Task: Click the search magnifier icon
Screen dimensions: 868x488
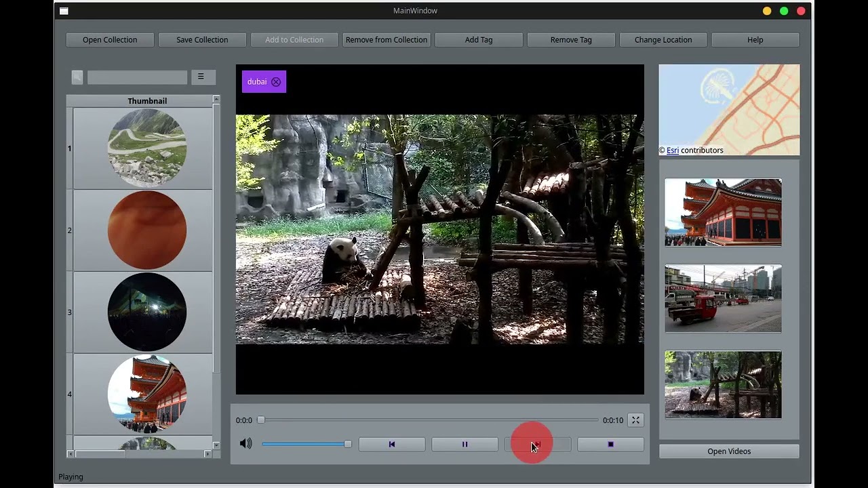Action: [77, 77]
